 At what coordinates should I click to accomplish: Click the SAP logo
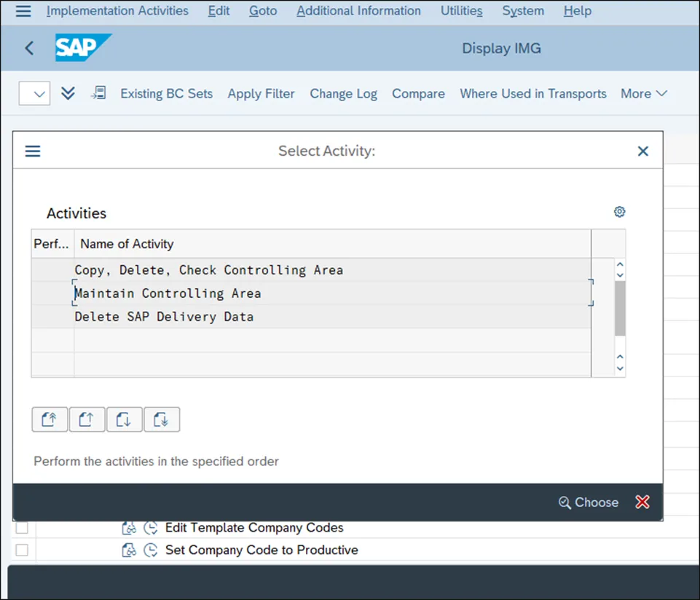point(83,48)
